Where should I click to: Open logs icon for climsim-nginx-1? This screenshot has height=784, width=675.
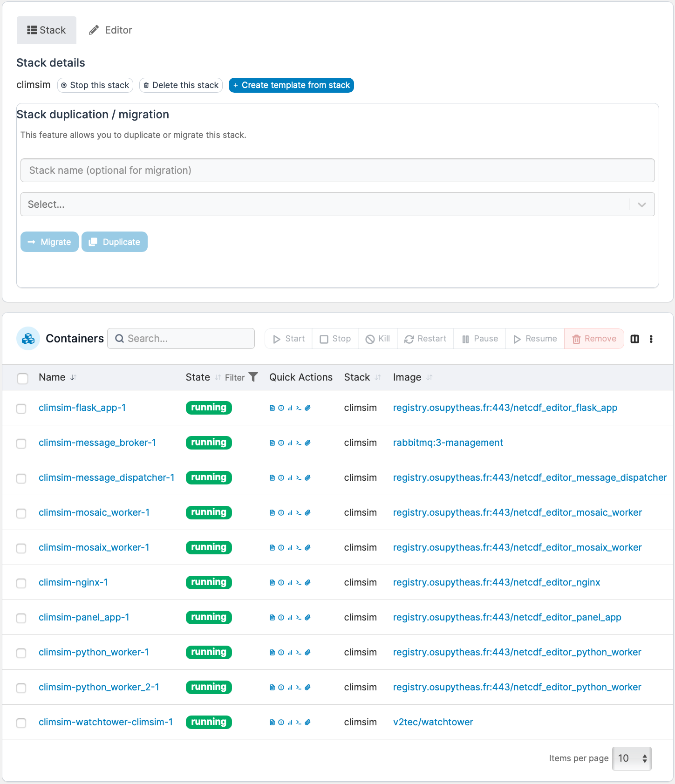click(273, 583)
